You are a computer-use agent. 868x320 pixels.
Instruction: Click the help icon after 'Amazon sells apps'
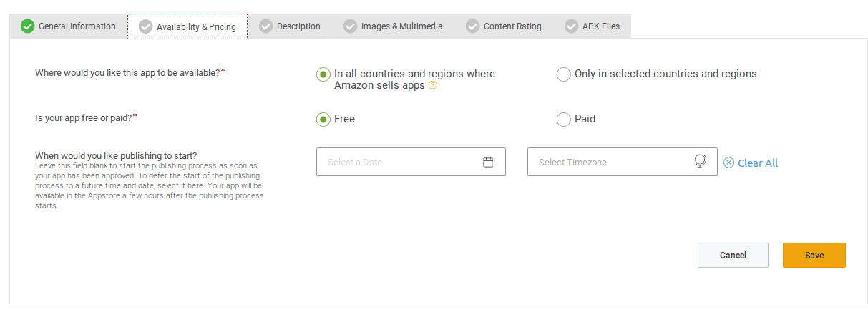coord(433,86)
